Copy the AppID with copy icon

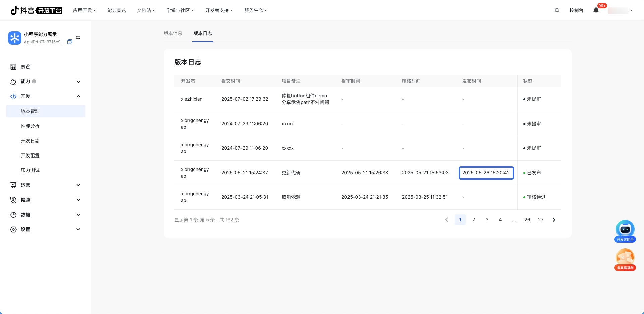(70, 42)
